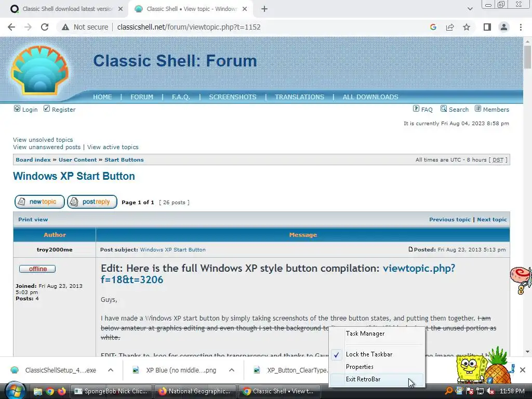Open the Start Buttons breadcrumb

(x=124, y=160)
